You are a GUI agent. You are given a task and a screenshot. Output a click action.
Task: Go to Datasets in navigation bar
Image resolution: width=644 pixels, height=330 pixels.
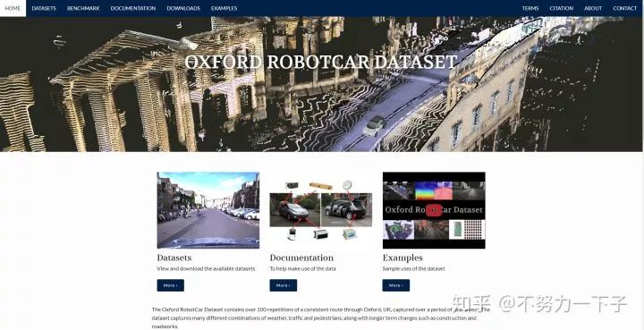coord(44,8)
